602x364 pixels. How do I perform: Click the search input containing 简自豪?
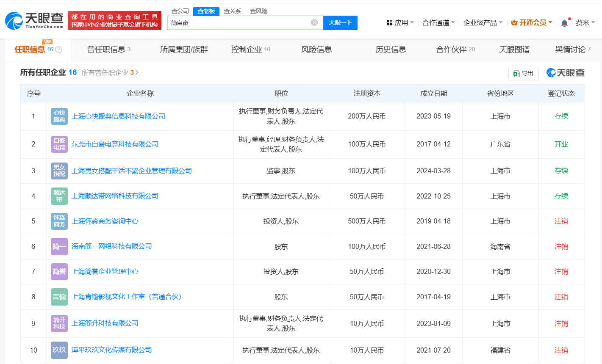click(239, 23)
